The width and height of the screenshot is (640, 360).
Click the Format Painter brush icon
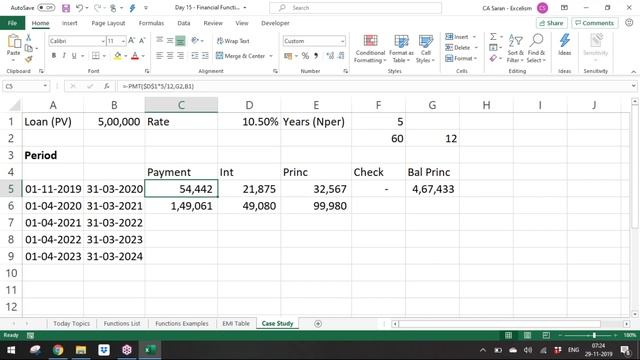coord(28,60)
